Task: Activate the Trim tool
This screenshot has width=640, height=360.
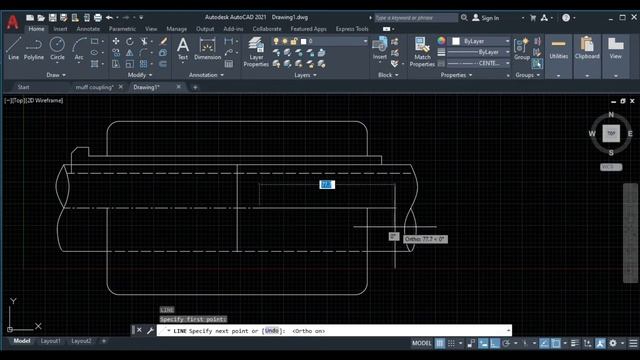Action: tap(144, 41)
